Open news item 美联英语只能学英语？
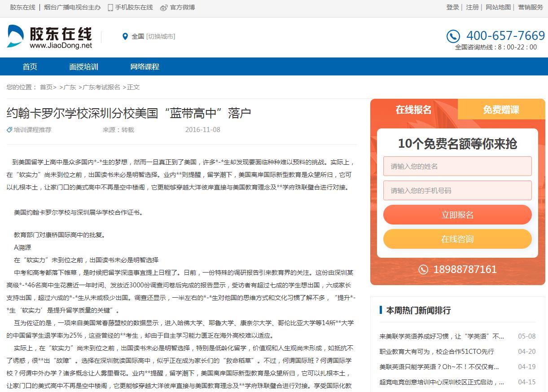The height and width of the screenshot is (392, 548). coord(439,367)
